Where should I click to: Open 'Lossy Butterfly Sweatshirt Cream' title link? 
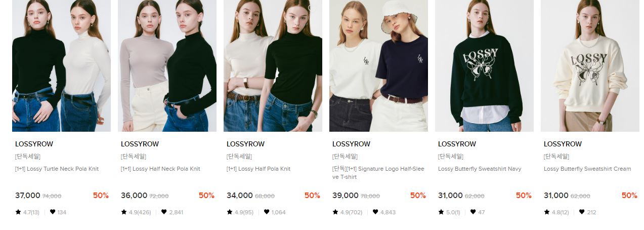tap(587, 169)
